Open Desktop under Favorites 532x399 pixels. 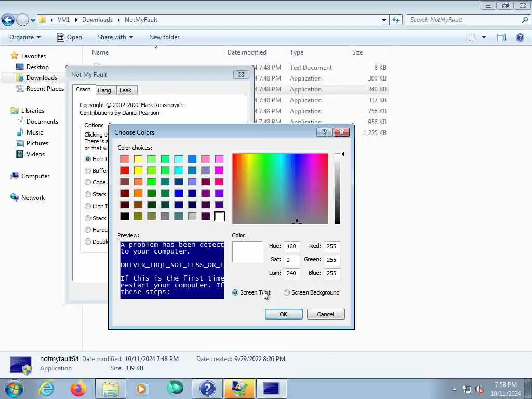[37, 67]
